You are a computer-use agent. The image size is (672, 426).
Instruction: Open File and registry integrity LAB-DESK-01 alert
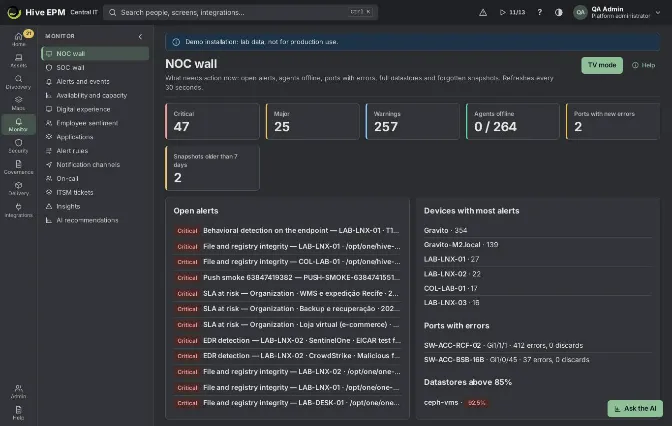pyautogui.click(x=287, y=403)
